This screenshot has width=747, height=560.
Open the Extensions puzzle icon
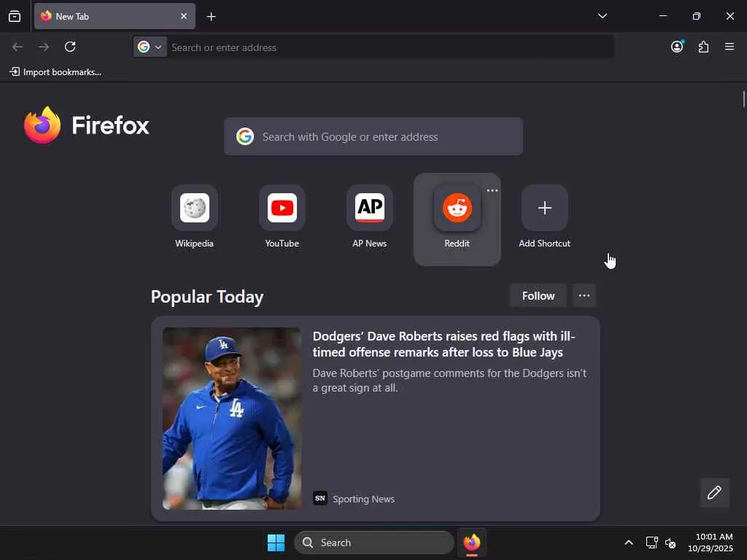(703, 47)
